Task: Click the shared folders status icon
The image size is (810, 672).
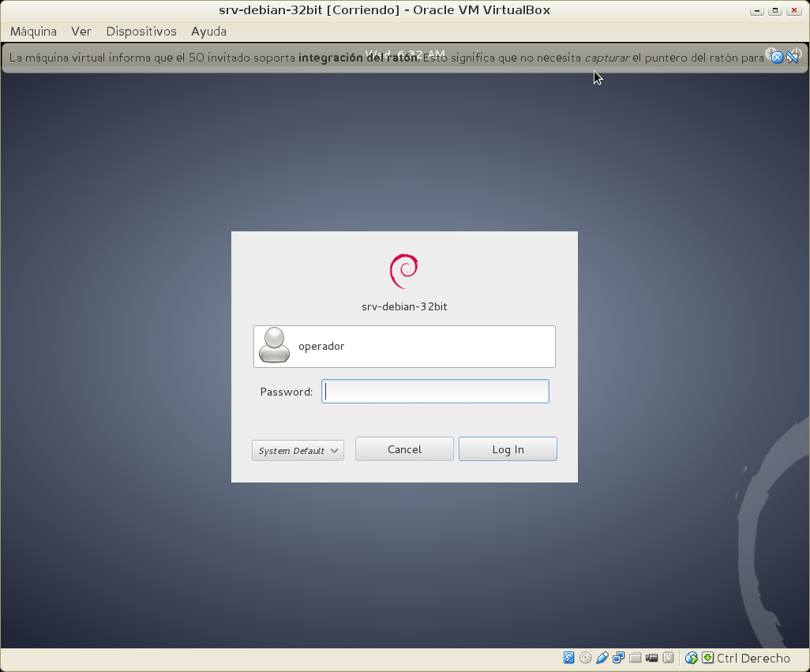Action: (636, 658)
